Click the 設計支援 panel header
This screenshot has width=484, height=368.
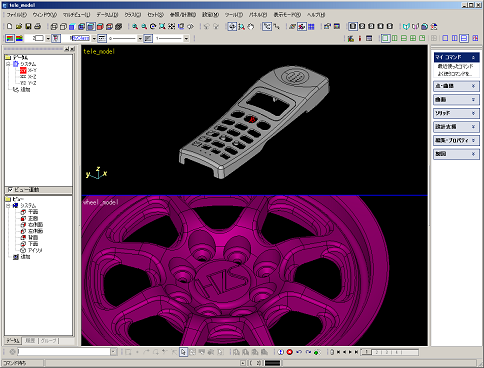(x=456, y=127)
